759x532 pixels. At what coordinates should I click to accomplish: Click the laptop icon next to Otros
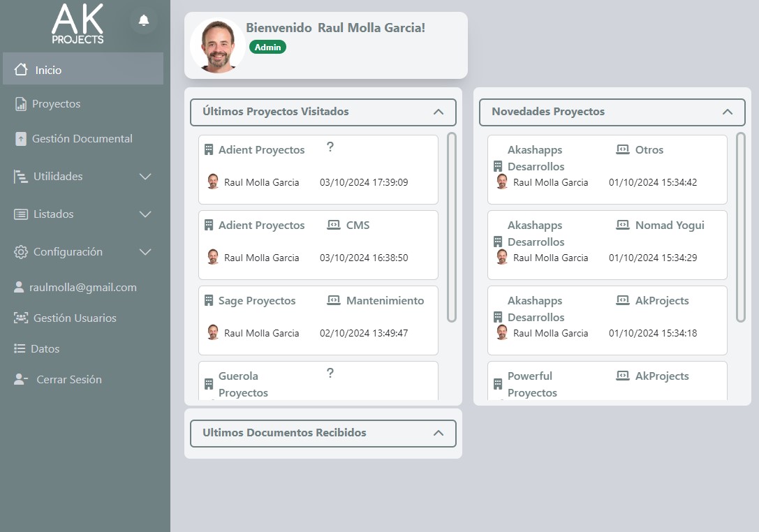[623, 149]
